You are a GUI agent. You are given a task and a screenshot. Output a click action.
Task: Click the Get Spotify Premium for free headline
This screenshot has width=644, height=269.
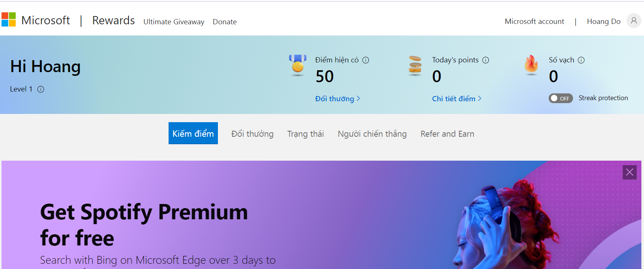[144, 225]
